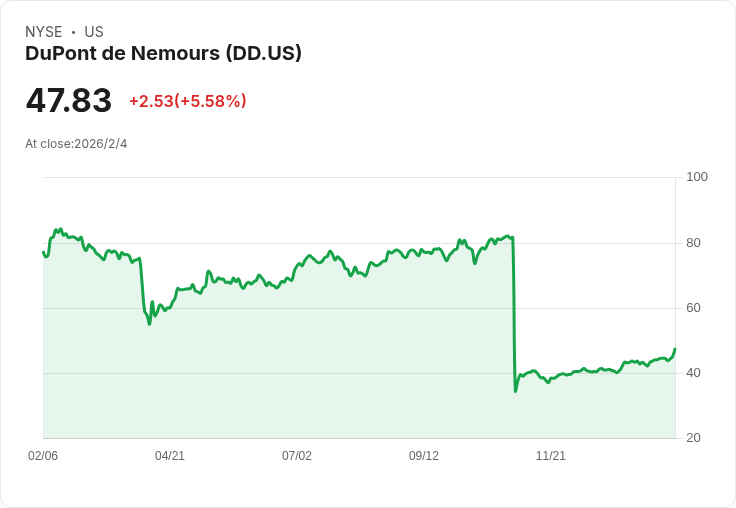
Task: Click the 40 value on the y-axis
Action: click(x=693, y=373)
